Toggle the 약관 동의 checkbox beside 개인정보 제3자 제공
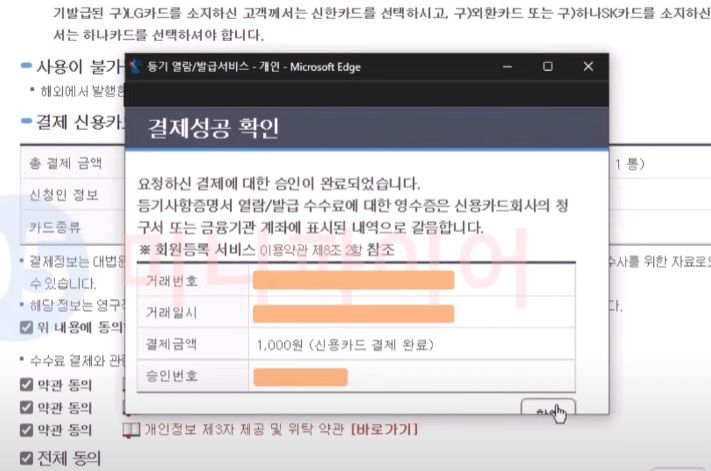This screenshot has height=471, width=711. pyautogui.click(x=26, y=429)
